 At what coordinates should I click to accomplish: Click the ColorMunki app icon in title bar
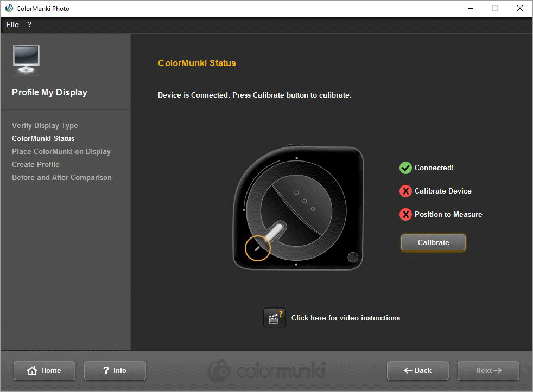(x=9, y=8)
